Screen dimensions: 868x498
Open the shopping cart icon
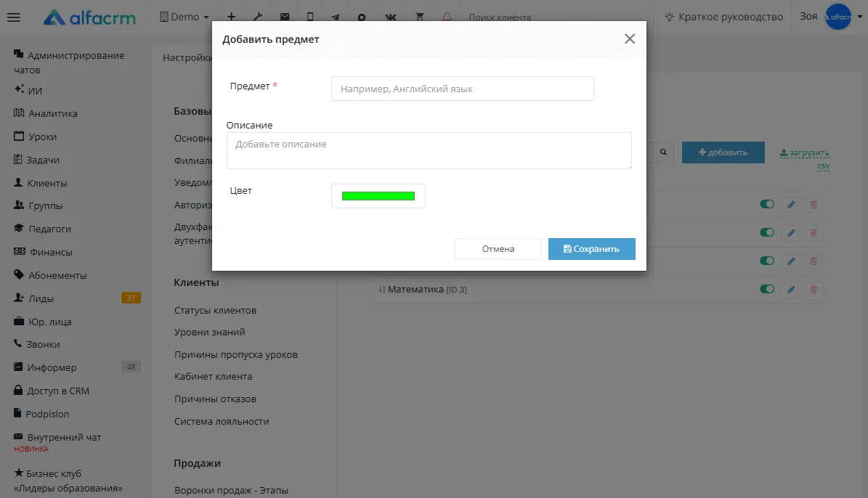(x=420, y=17)
